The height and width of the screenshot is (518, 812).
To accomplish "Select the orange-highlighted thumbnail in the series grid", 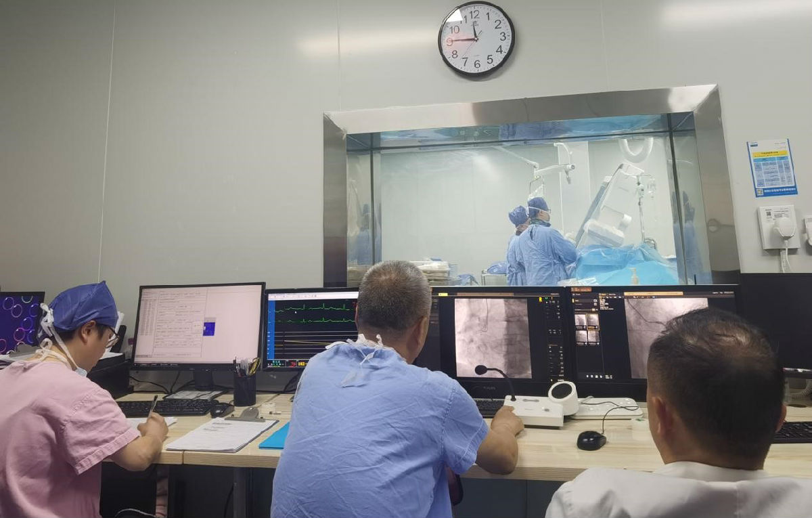I will click(x=593, y=322).
